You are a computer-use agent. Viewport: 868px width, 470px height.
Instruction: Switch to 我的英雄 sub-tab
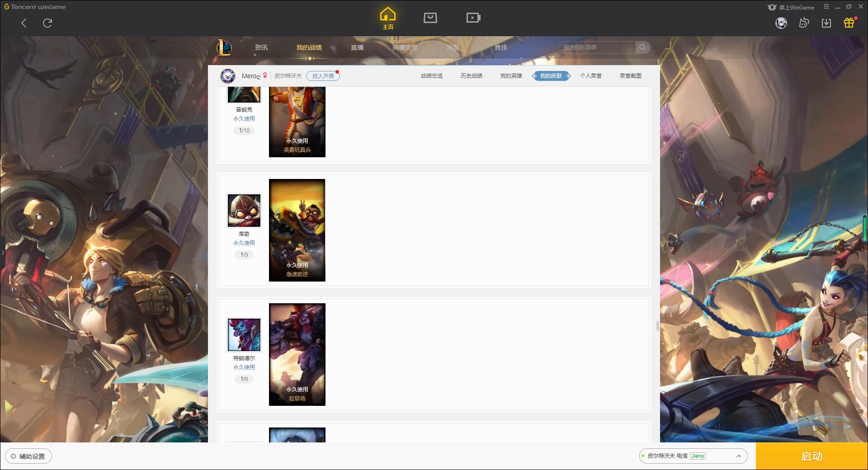point(511,76)
